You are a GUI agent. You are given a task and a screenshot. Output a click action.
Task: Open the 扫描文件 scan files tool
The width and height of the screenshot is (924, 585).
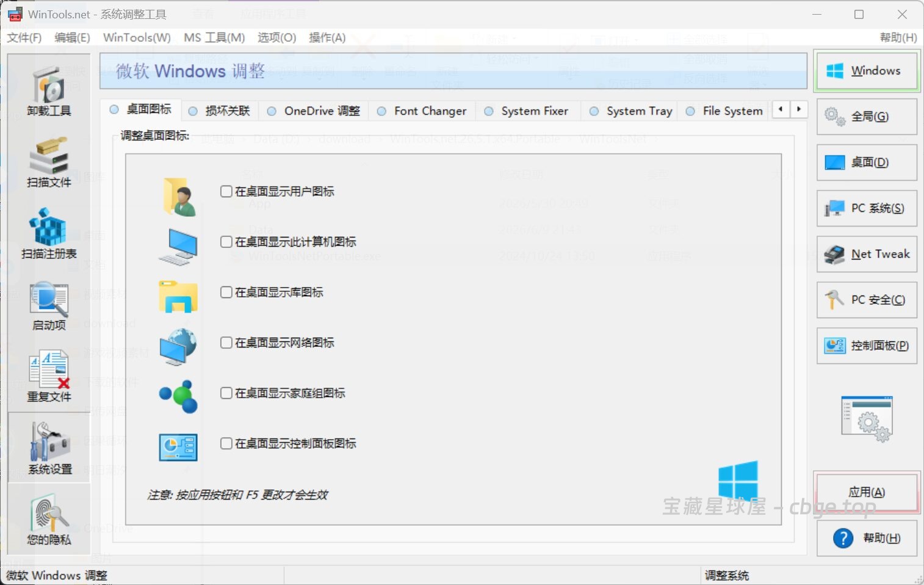point(49,162)
